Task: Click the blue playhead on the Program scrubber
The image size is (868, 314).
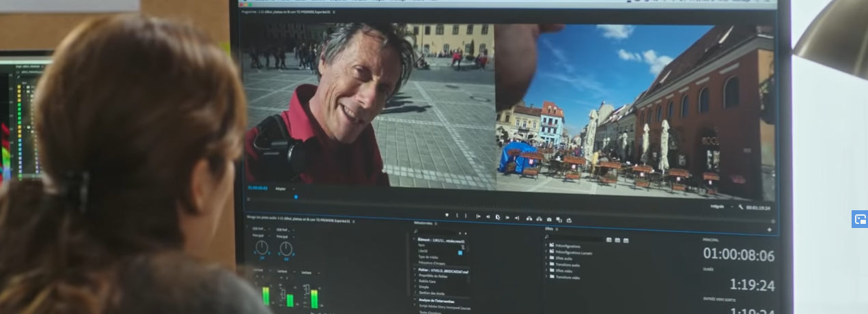Action: (x=296, y=197)
